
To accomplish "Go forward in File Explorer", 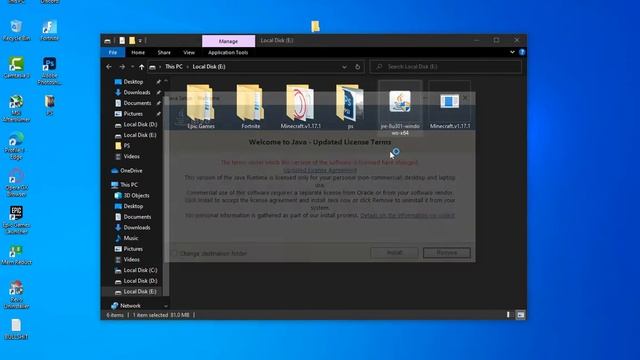I will [122, 67].
